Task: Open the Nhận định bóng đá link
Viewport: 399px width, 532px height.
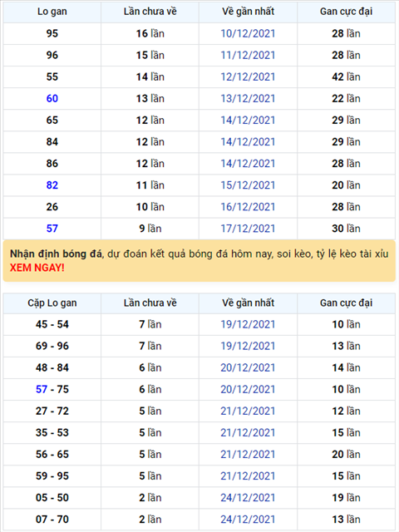Action: (56, 254)
